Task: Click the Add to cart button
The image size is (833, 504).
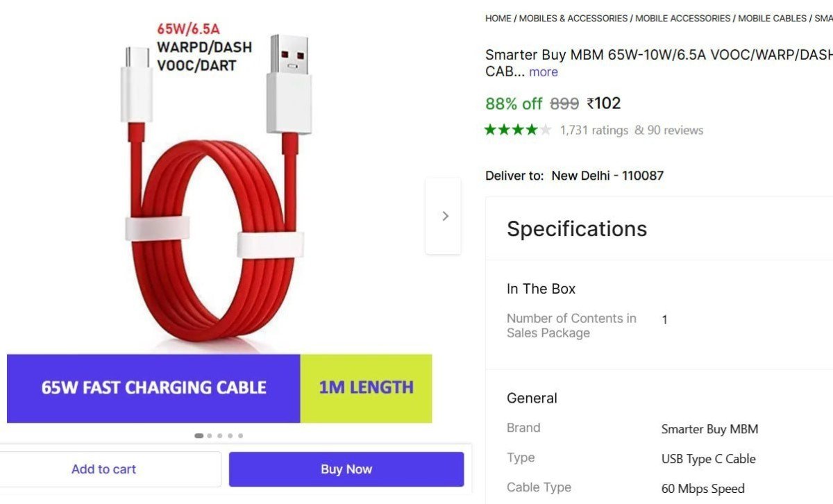Action: [x=103, y=469]
